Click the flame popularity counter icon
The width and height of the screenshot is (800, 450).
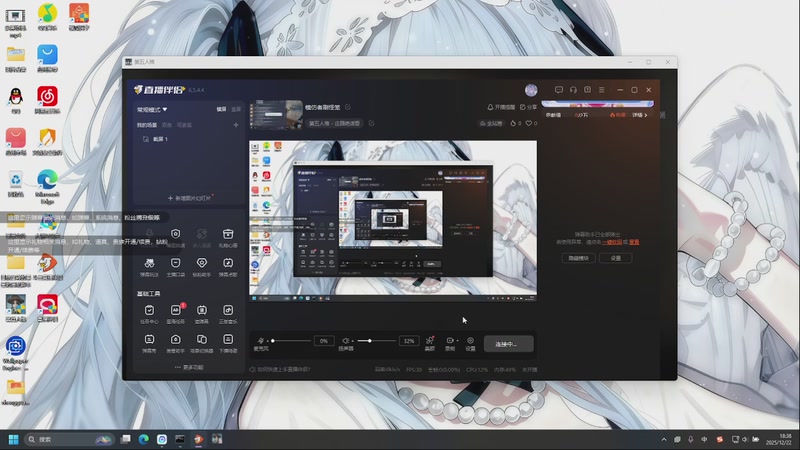[x=513, y=123]
